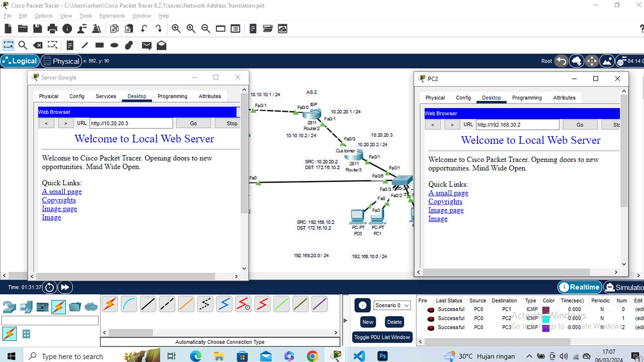Viewport: 644px width, 362px height.
Task: Place a note on the workspace
Action: click(x=70, y=45)
